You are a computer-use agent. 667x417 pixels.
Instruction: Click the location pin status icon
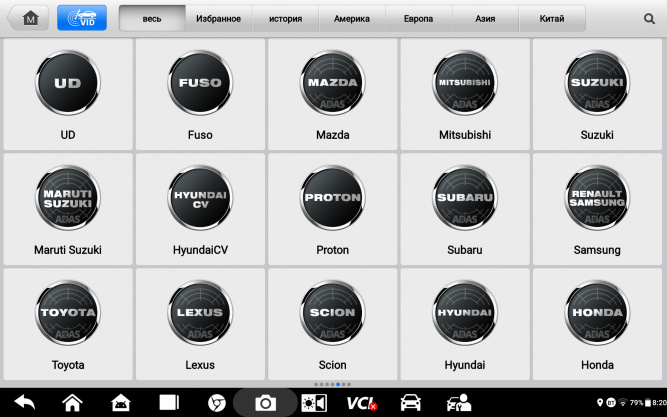[x=600, y=402]
